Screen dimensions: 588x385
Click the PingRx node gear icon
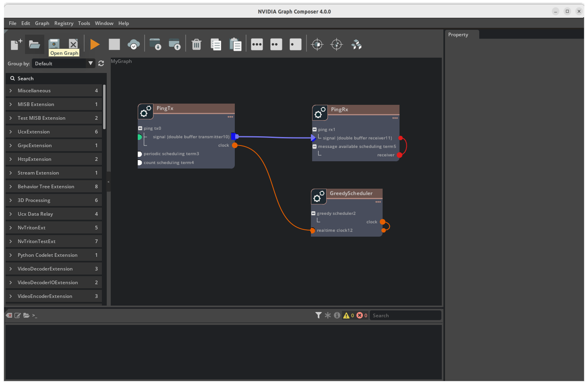[x=320, y=113]
